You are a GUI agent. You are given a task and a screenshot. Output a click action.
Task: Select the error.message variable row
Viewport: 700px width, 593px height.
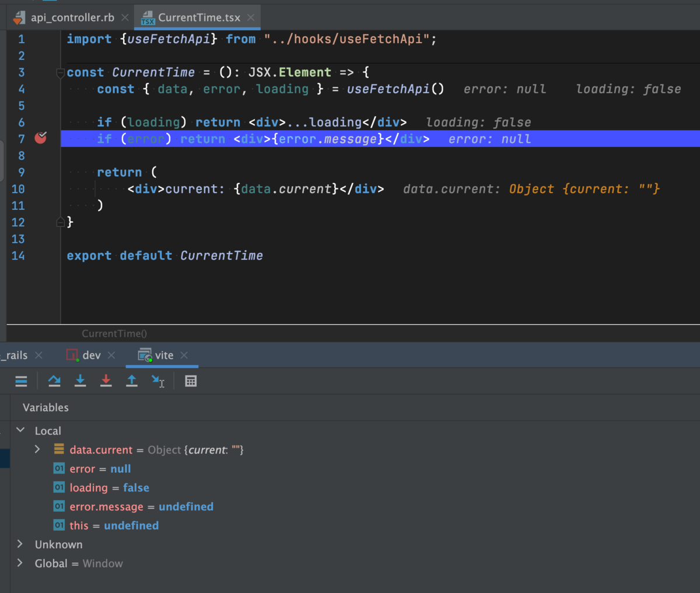pos(106,506)
